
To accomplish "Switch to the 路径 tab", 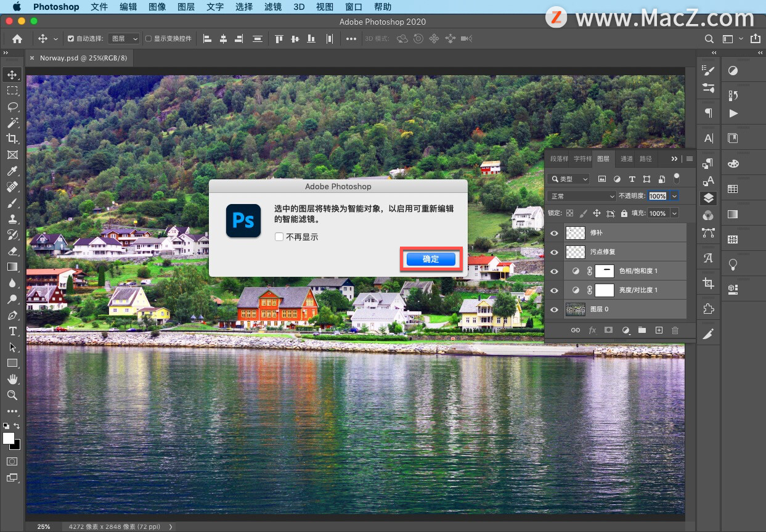I will click(645, 159).
